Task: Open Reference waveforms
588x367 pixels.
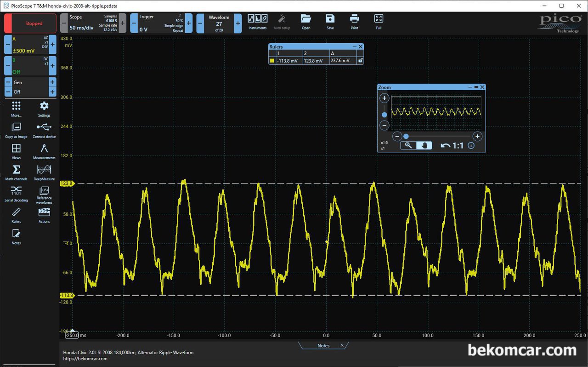Action: coord(44,195)
